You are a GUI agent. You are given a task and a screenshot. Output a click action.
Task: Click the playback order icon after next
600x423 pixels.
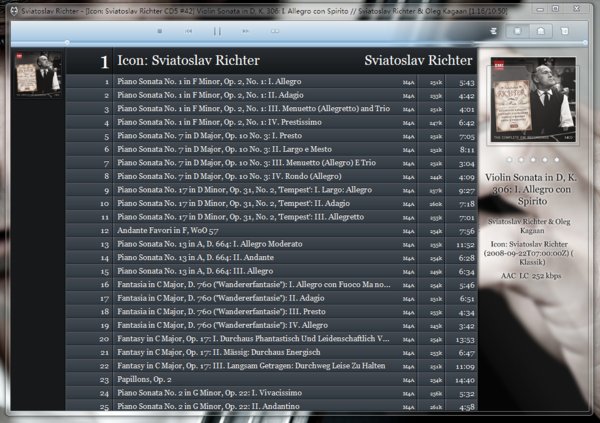click(x=275, y=31)
